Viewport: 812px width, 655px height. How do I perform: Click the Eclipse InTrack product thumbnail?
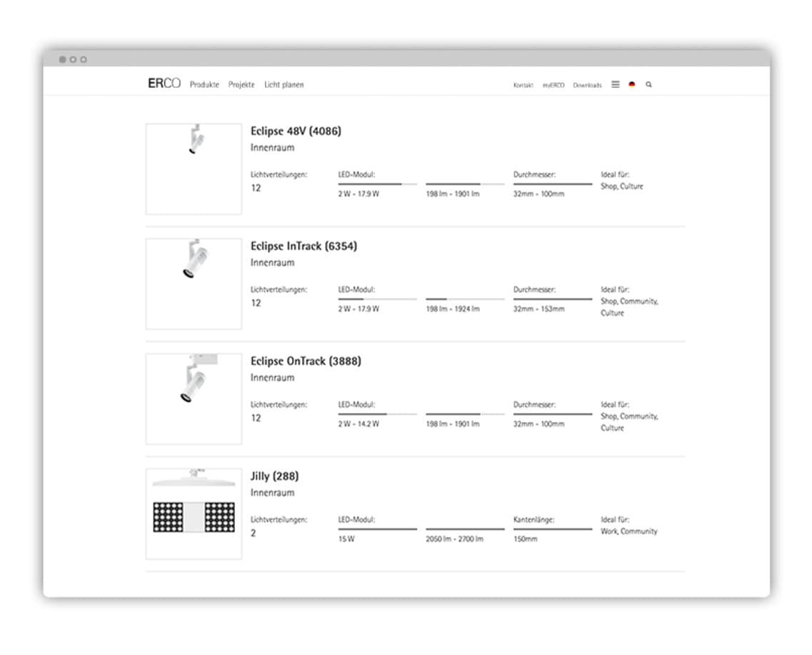tap(194, 284)
